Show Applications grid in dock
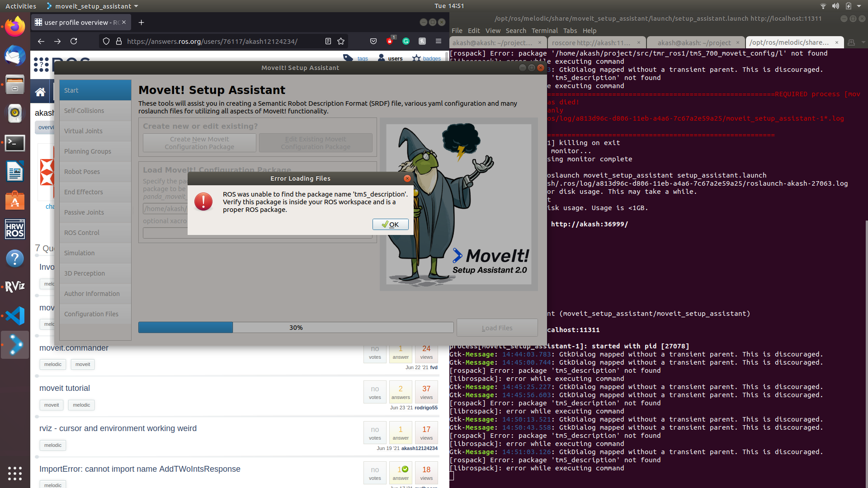The height and width of the screenshot is (488, 868). click(15, 473)
